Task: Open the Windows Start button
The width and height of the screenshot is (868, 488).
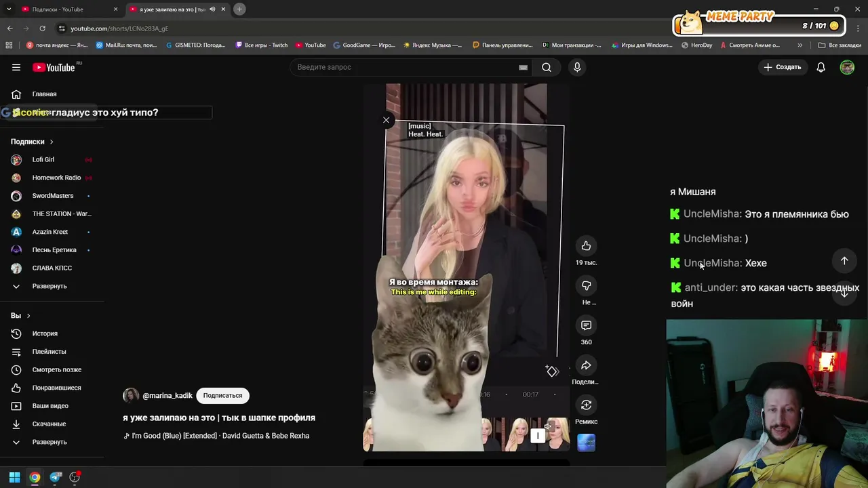Action: click(x=14, y=477)
